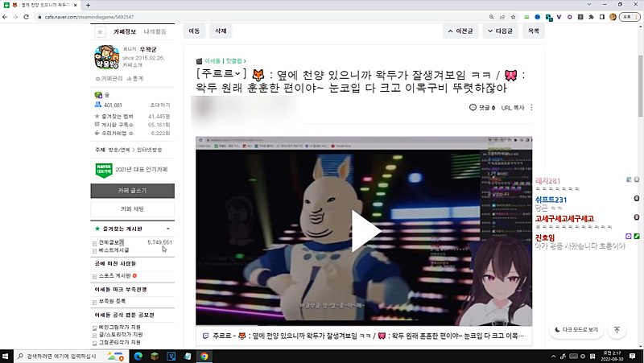This screenshot has height=363, width=644.
Task: Click the 카페 글쓰기 button
Action: (x=133, y=191)
